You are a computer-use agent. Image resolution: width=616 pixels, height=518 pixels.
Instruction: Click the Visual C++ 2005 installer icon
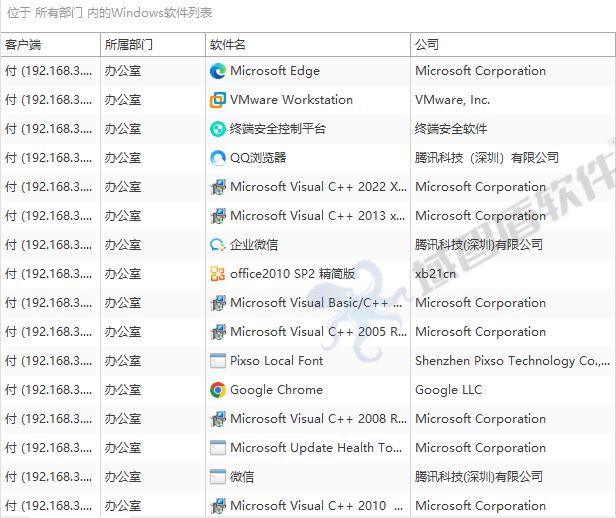pos(218,332)
